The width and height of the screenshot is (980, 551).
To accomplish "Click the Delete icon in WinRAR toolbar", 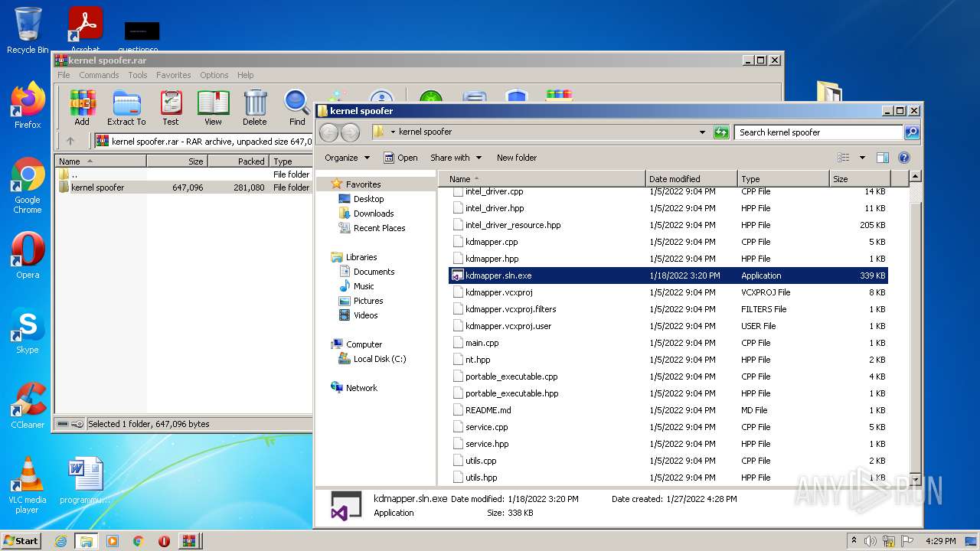I will (255, 108).
